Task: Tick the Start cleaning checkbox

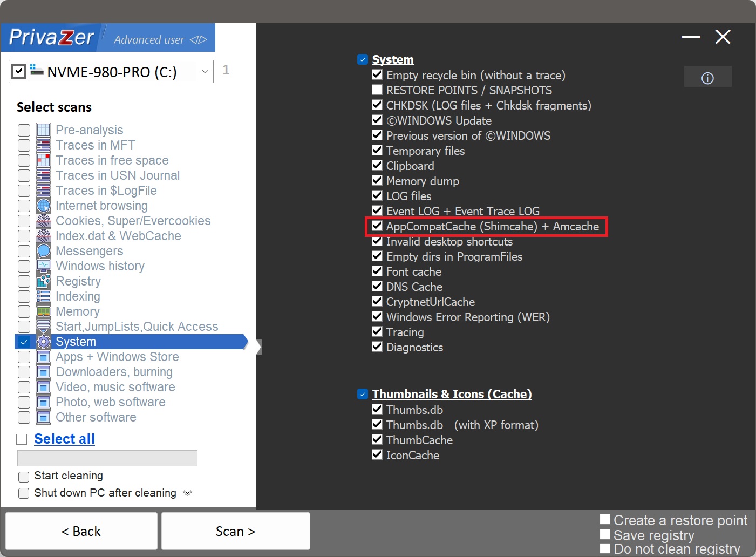Action: tap(24, 477)
